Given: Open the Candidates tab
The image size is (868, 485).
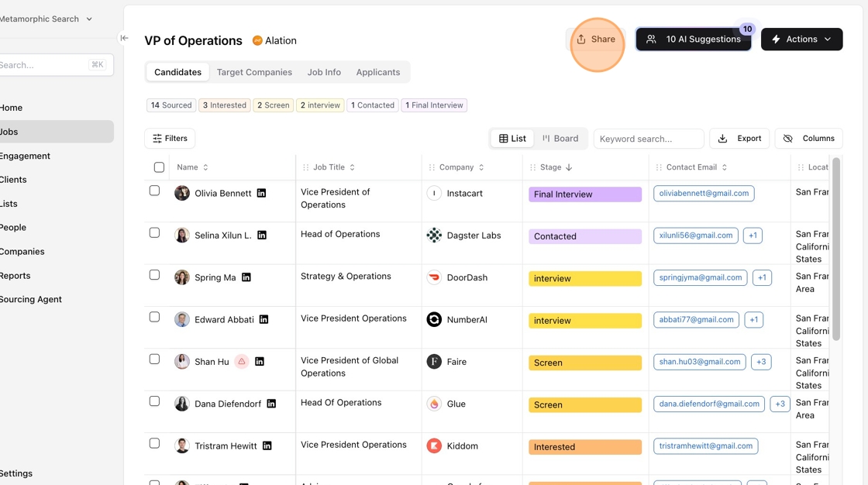Looking at the screenshot, I should (177, 72).
